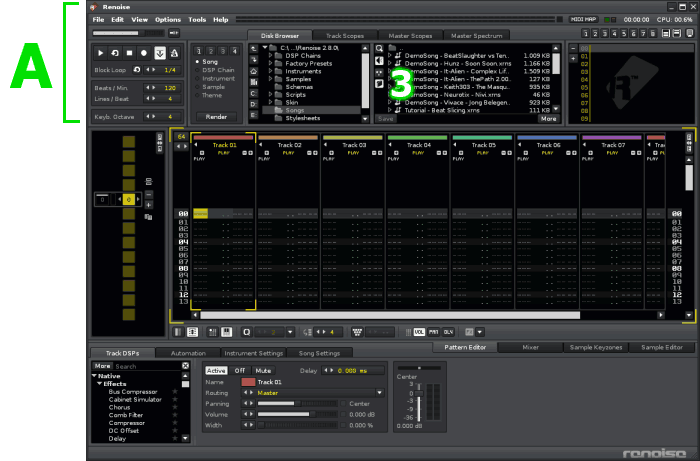Select the Track 03 header
This screenshot has width=700, height=461.
[353, 145]
